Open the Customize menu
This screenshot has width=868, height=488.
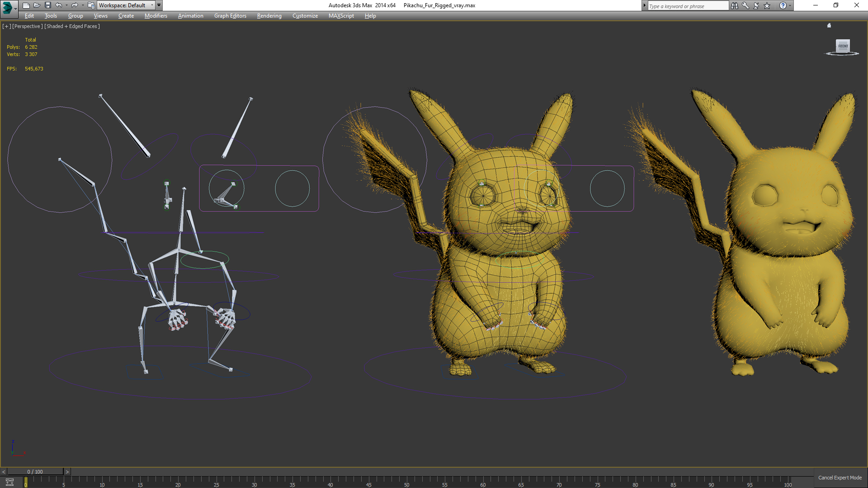tap(305, 16)
